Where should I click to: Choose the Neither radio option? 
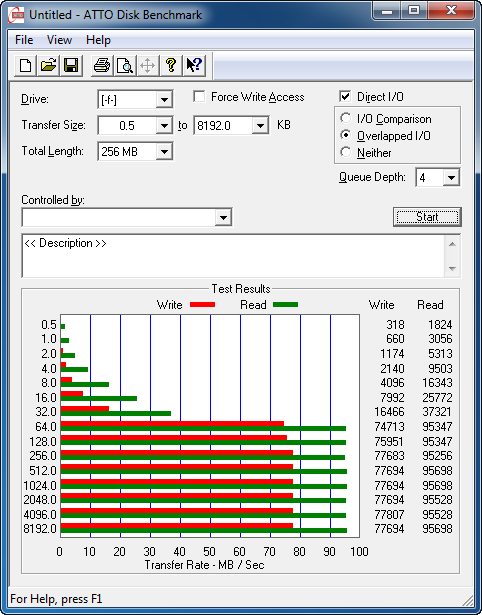346,152
